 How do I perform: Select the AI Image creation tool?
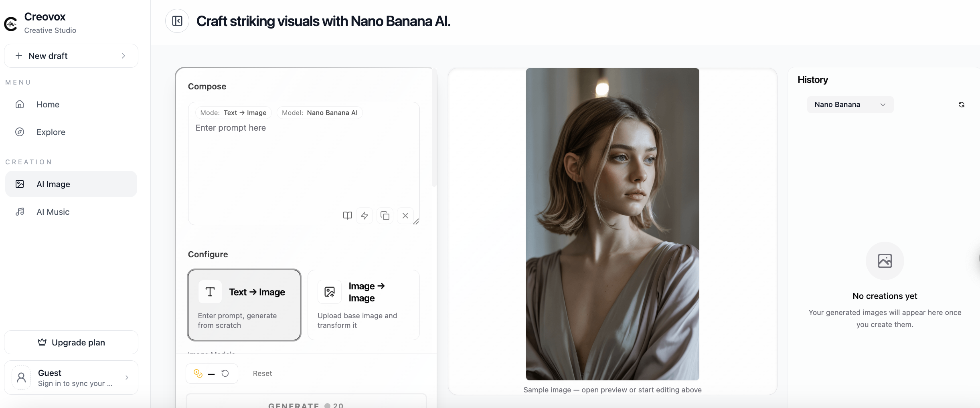tap(53, 184)
